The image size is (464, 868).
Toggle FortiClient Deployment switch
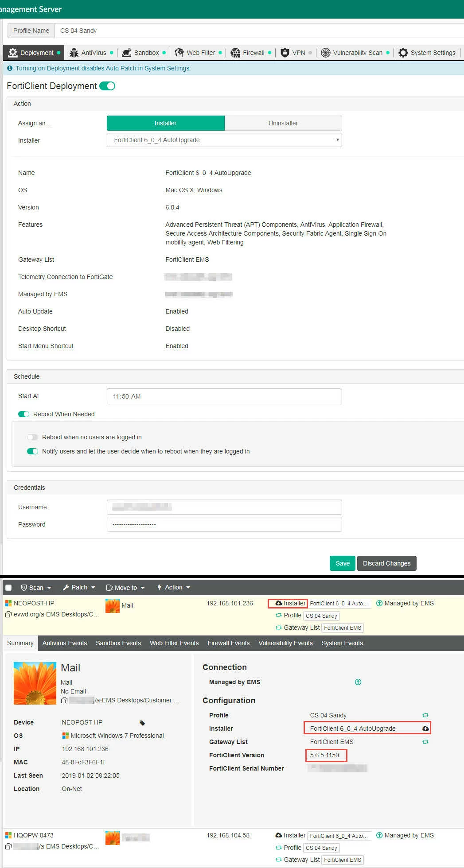tap(107, 86)
